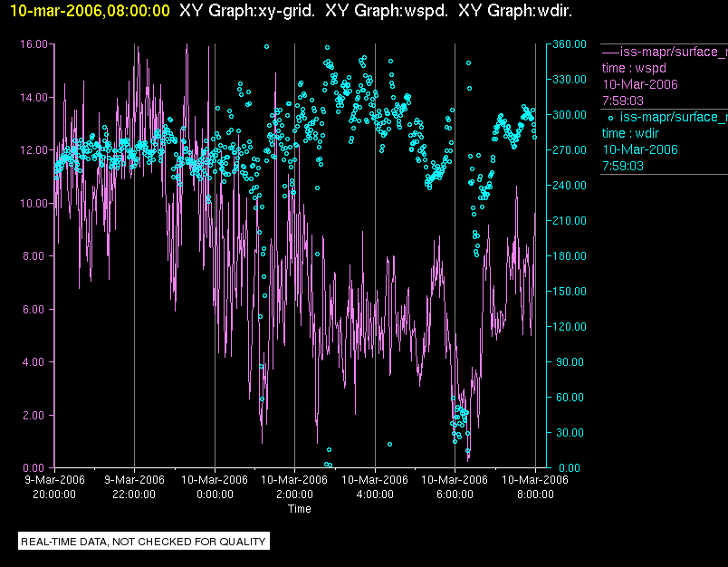Select the 10-Mar-2006 0:00:00 time tick

[x=215, y=486]
